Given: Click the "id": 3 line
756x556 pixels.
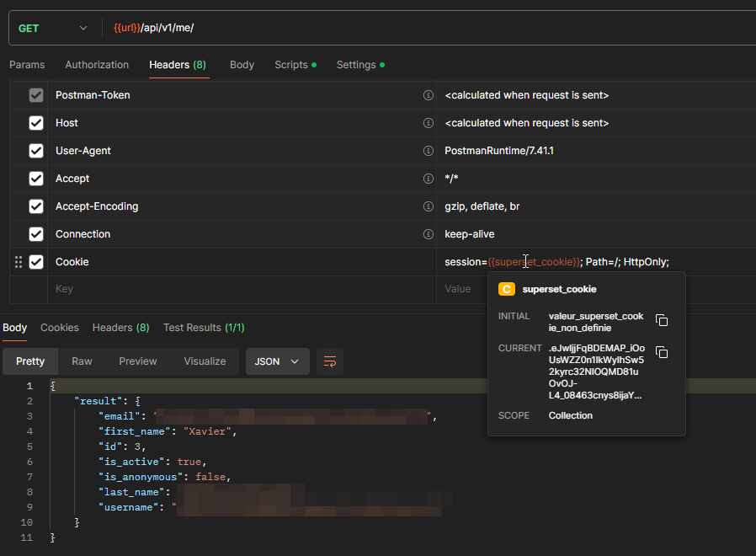Looking at the screenshot, I should click(x=122, y=447).
